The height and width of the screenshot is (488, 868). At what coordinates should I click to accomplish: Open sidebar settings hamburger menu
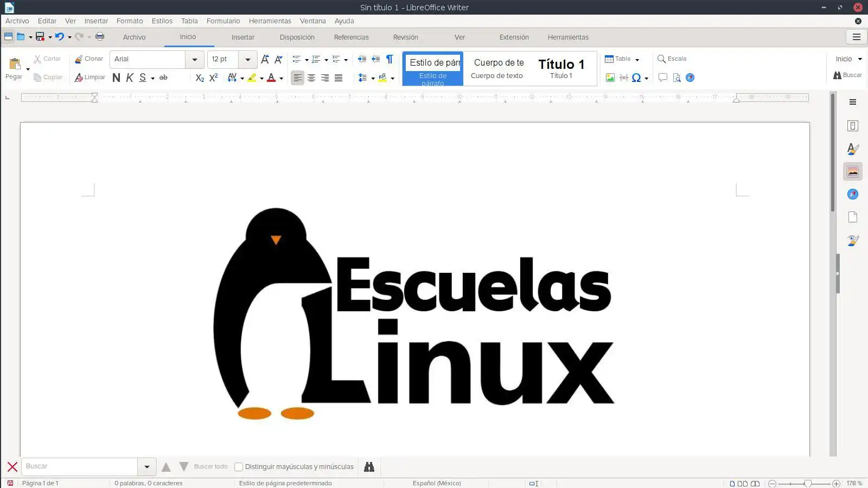click(x=853, y=102)
